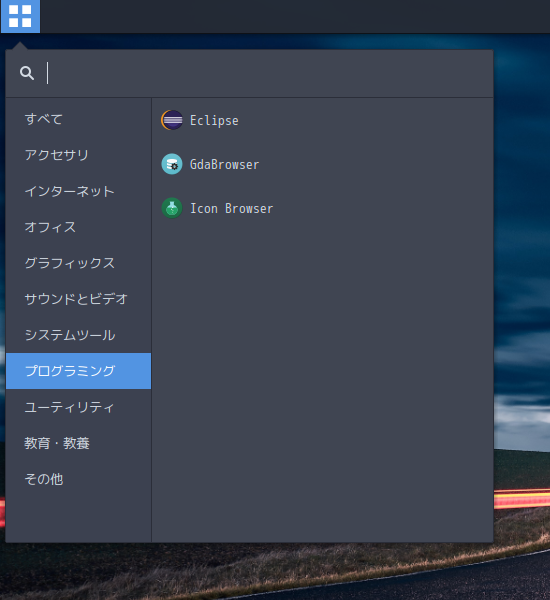
Task: Focus the menu search field
Action: 268,73
